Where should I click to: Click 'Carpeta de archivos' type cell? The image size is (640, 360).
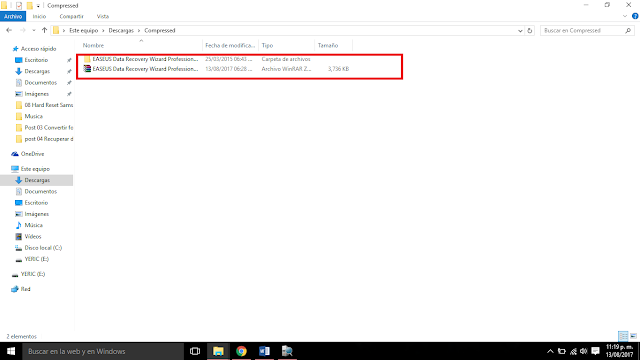[x=286, y=59]
